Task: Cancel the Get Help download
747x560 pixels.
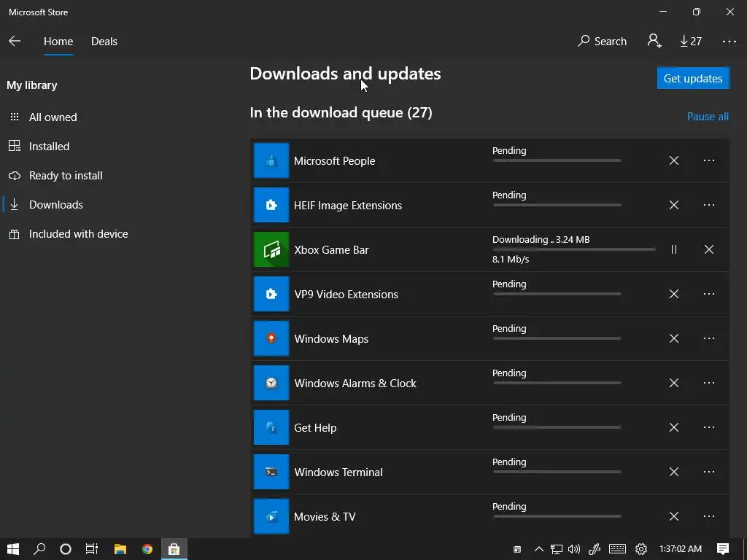Action: pos(673,427)
